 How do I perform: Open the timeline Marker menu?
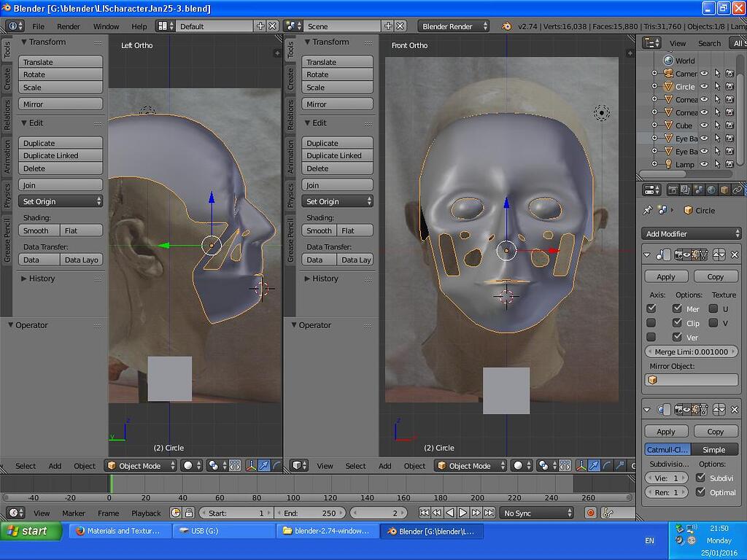coord(74,513)
